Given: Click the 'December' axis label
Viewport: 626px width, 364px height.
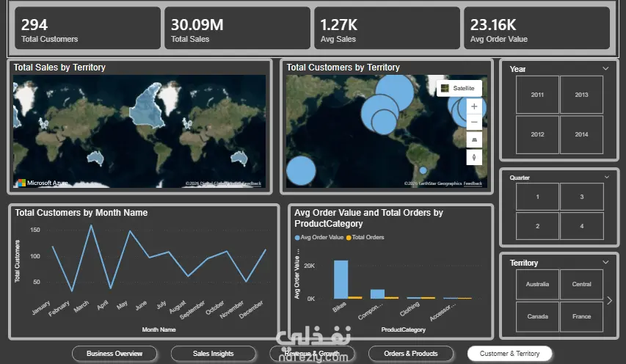Looking at the screenshot, I should pyautogui.click(x=252, y=309).
